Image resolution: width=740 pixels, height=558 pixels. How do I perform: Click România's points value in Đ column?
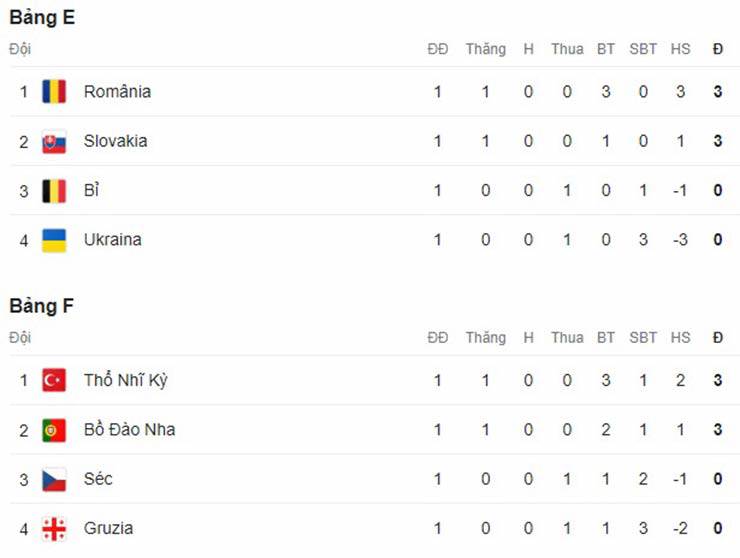(718, 92)
